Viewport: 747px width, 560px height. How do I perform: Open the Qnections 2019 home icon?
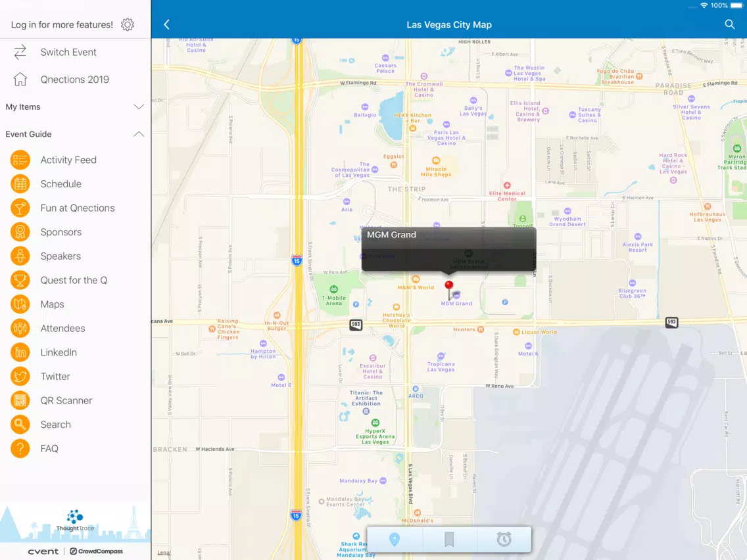pyautogui.click(x=20, y=79)
